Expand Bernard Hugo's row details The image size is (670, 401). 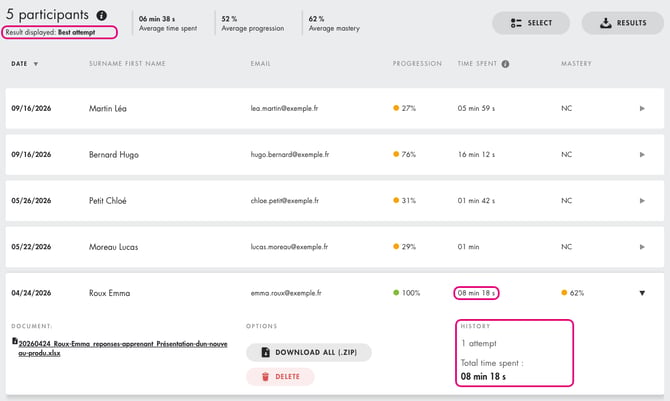[642, 155]
